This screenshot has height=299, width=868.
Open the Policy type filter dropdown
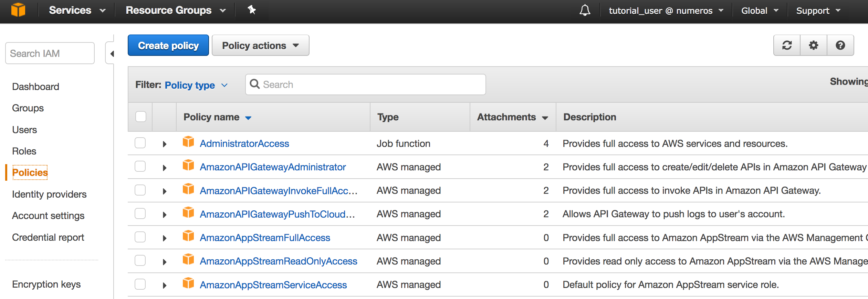(196, 85)
